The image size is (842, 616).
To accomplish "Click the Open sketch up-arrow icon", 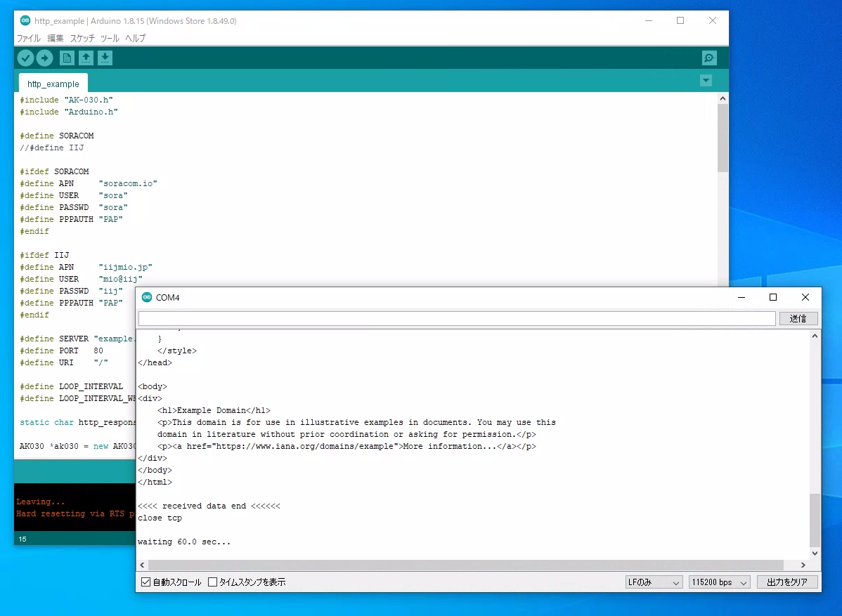I will pyautogui.click(x=86, y=58).
